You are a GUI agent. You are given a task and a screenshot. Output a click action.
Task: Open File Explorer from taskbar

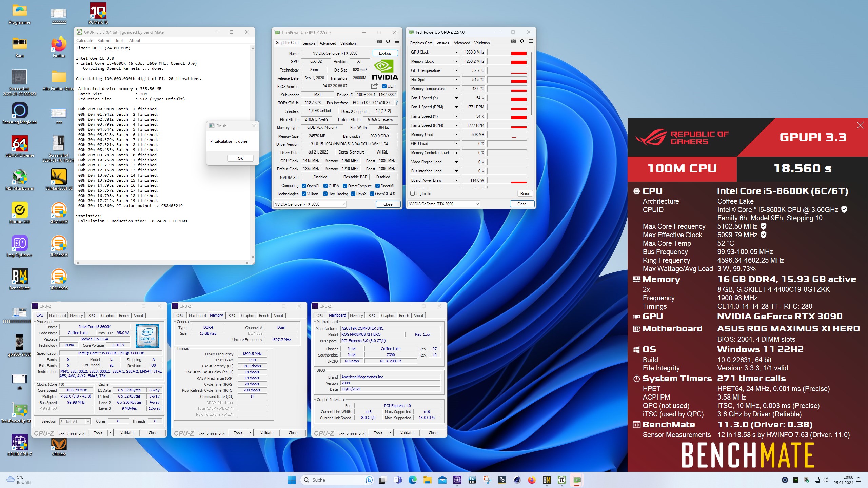click(x=427, y=480)
